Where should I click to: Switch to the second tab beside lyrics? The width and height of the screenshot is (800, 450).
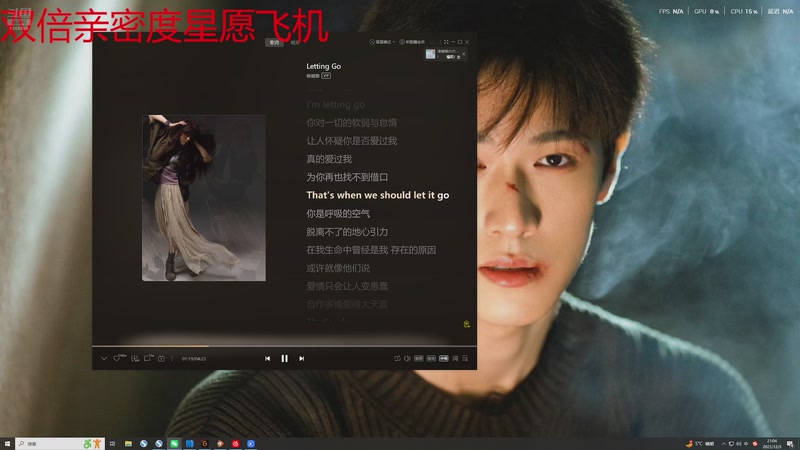tap(295, 43)
